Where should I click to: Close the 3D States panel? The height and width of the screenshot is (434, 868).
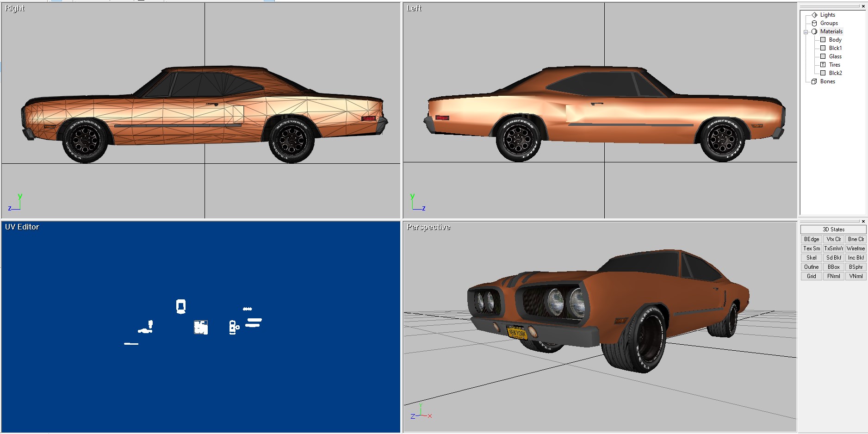[x=863, y=222]
